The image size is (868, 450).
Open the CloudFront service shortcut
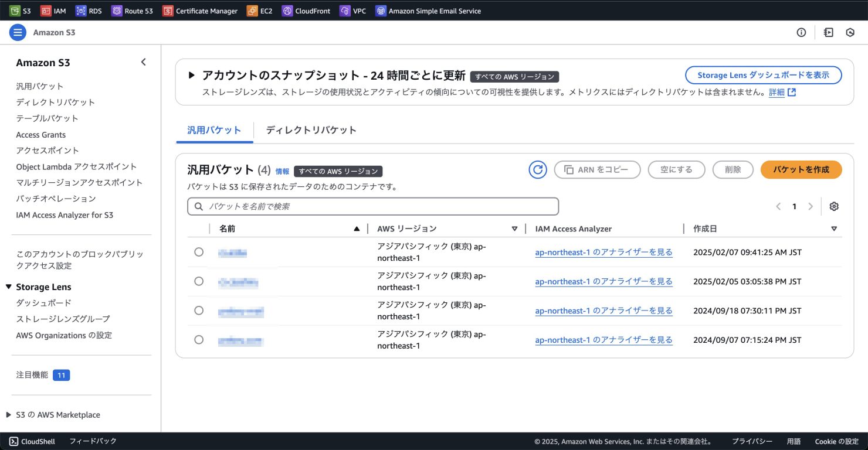click(x=287, y=11)
